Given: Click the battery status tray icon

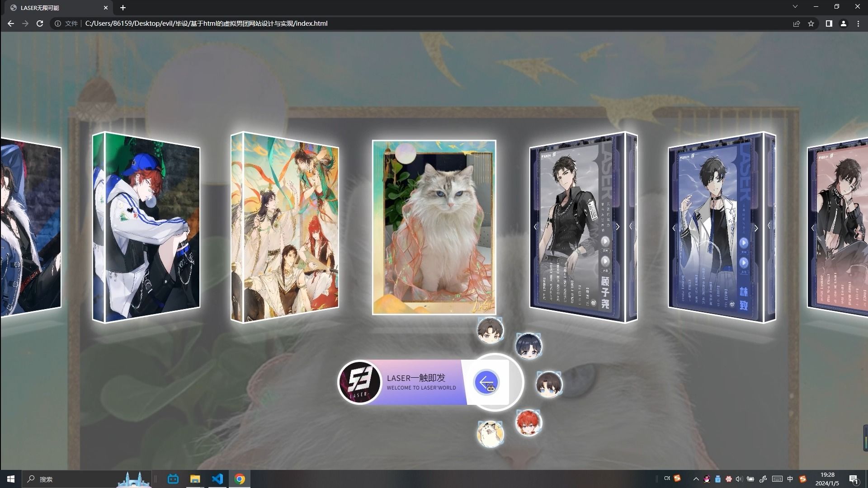Looking at the screenshot, I should [750, 479].
